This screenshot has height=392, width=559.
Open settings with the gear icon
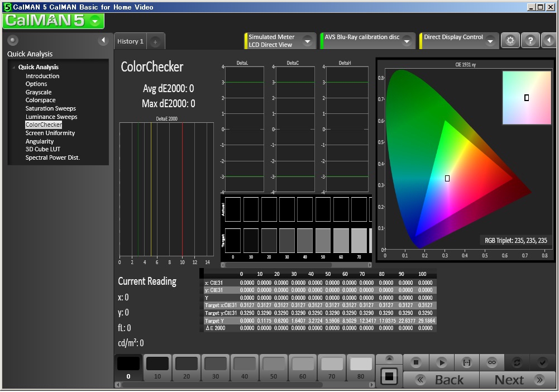(x=510, y=40)
